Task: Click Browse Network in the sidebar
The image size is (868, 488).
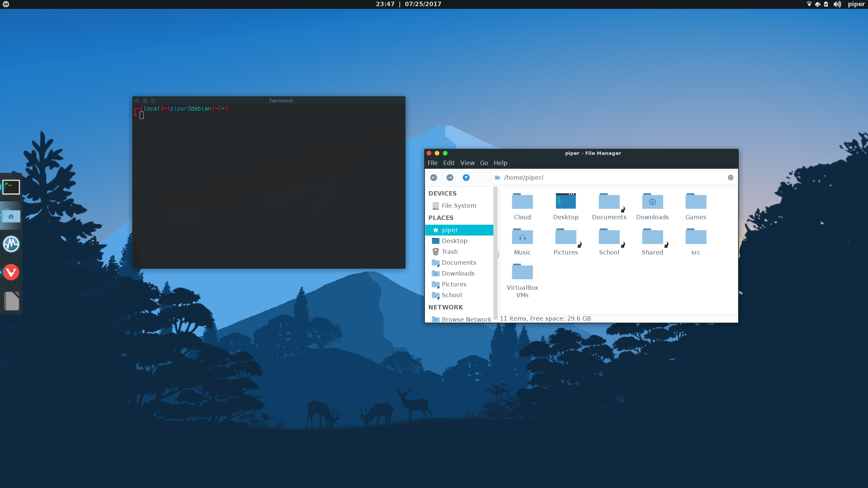Action: click(x=466, y=319)
